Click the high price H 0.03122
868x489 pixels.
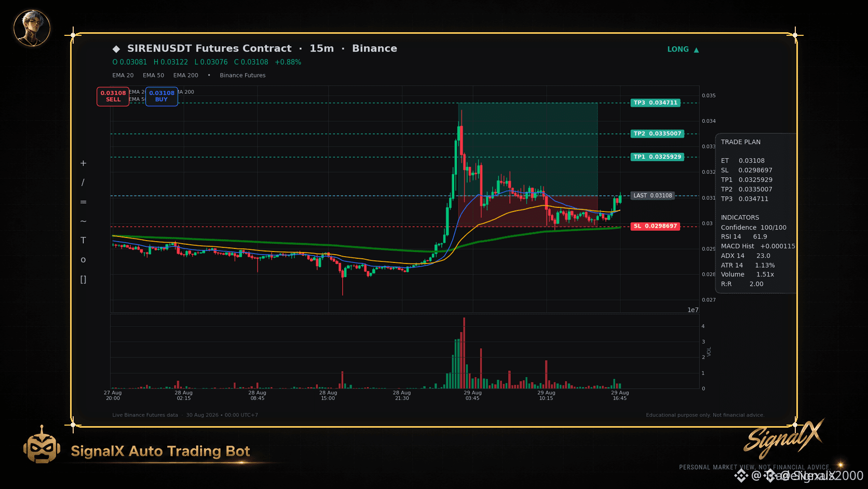coord(171,62)
